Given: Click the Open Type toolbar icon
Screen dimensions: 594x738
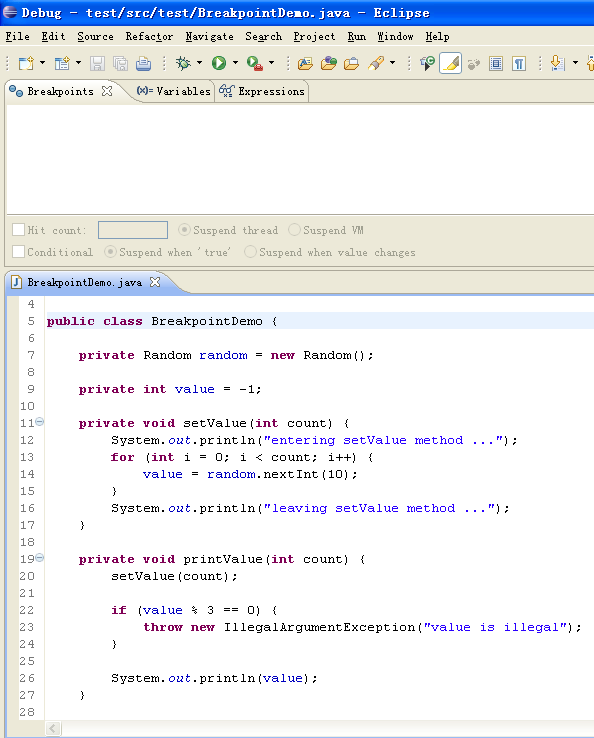Looking at the screenshot, I should click(305, 63).
